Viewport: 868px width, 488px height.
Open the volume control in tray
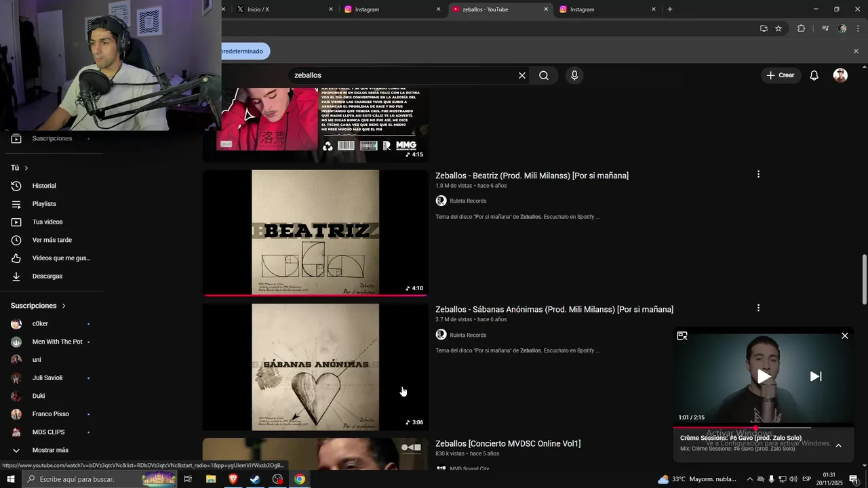coord(793,479)
